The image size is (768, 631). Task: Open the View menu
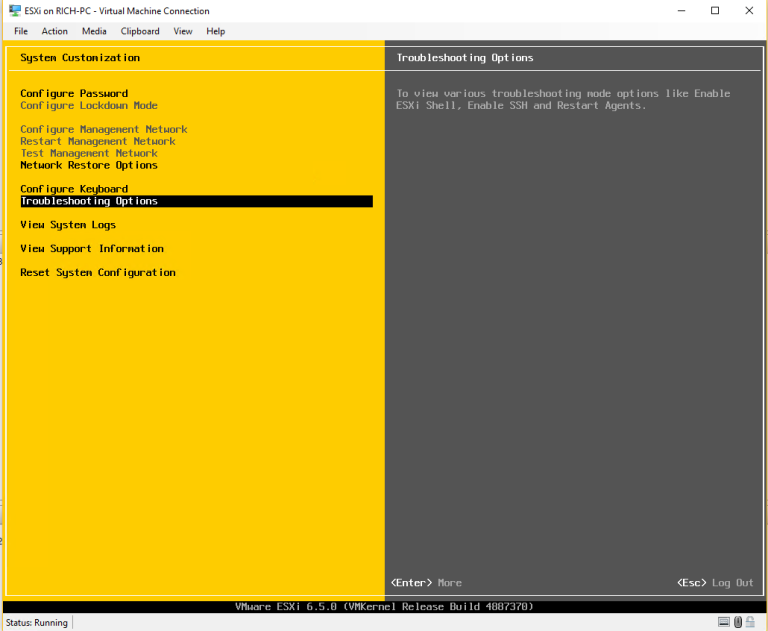tap(183, 31)
